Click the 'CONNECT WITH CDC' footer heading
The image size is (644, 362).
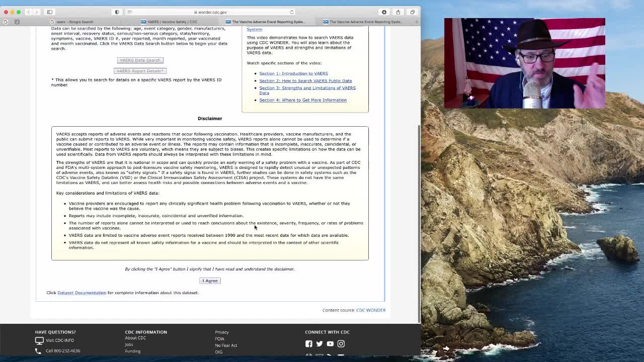327,332
